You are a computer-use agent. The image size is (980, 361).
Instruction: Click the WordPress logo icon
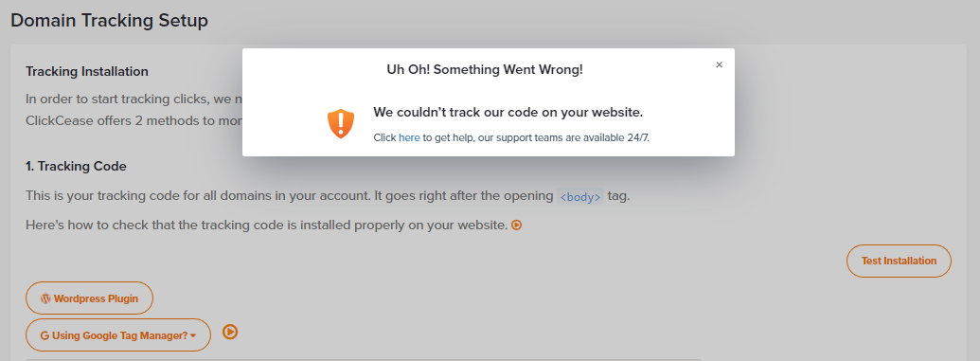tap(45, 299)
